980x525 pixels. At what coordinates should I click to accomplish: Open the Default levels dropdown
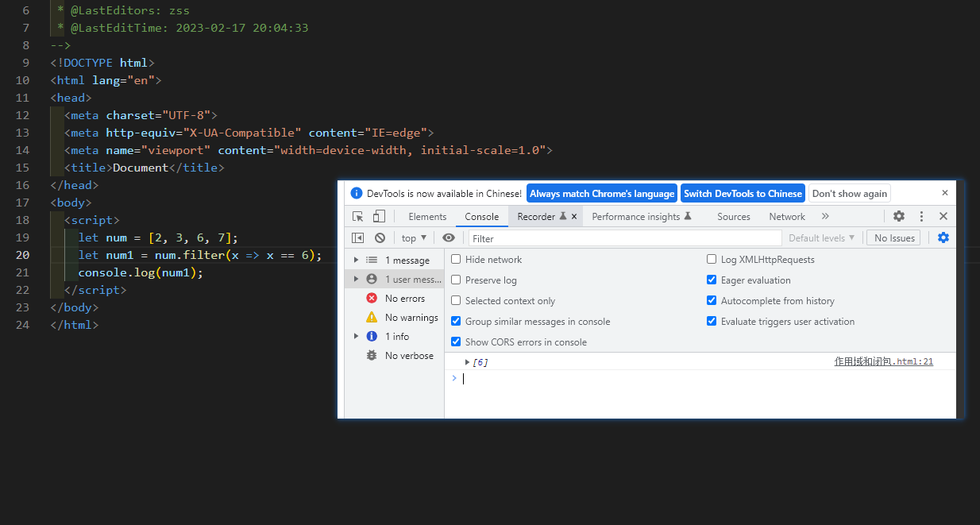(821, 238)
